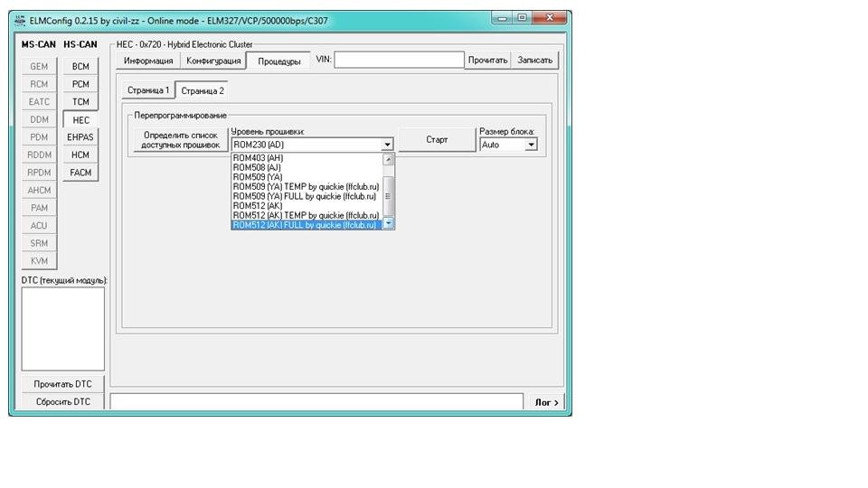
Task: Open the Уровень прошивки dropdown arrow
Action: (x=387, y=145)
